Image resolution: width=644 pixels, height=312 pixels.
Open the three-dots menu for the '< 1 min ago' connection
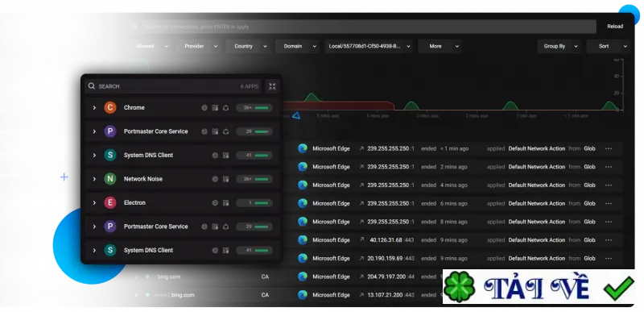tap(609, 148)
